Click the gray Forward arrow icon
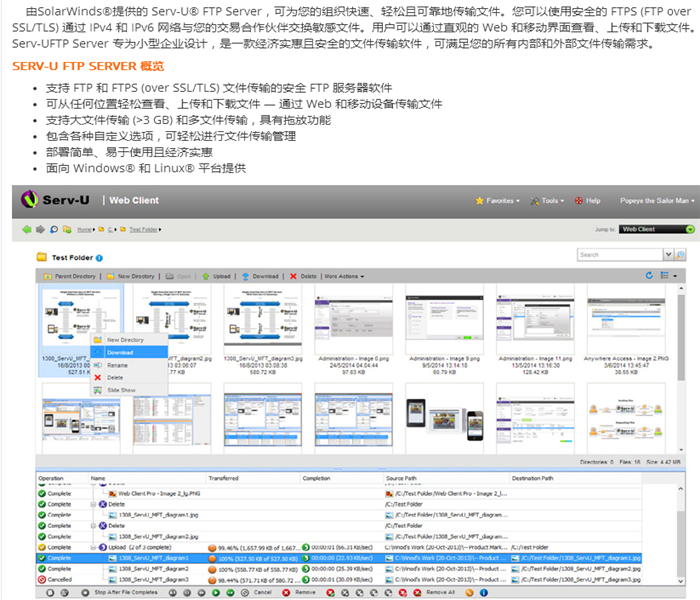The image size is (700, 600). 40,229
